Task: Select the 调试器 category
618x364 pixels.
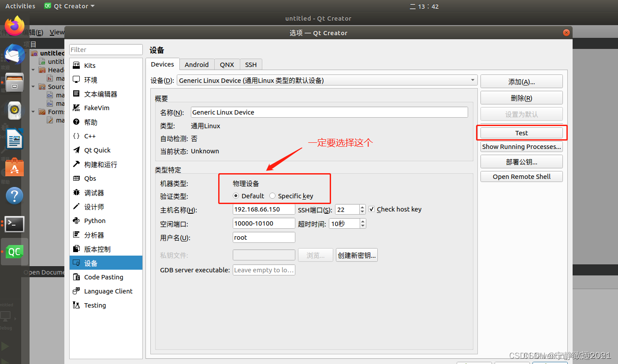Action: (106, 192)
